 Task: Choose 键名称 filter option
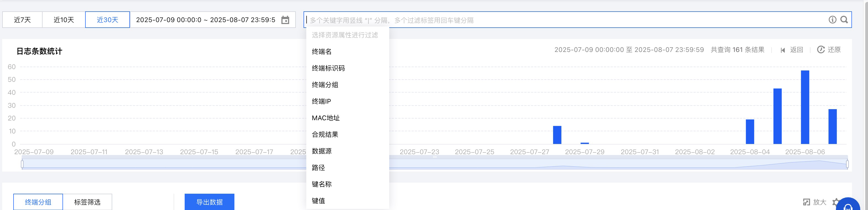tap(347, 184)
